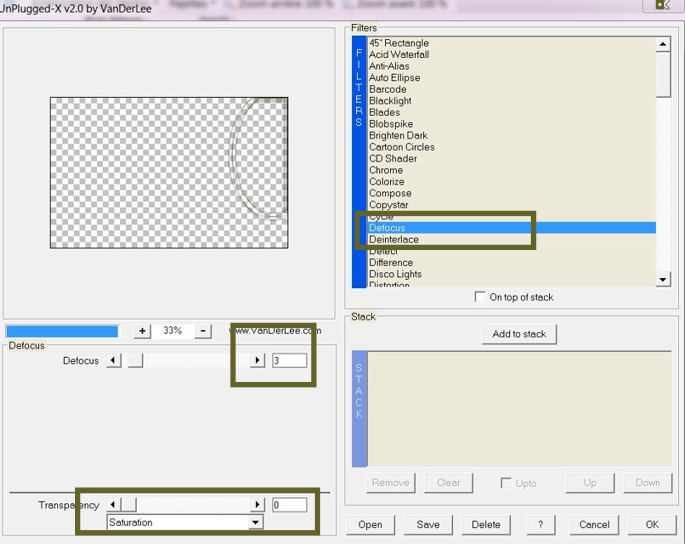Select the Cartoon Circles filter
The image size is (685, 544).
coord(402,147)
